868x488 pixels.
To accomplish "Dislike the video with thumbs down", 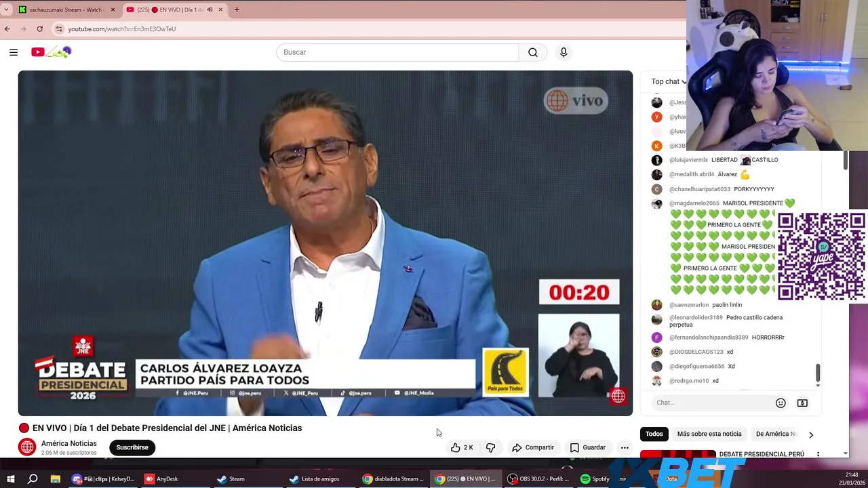I will click(491, 447).
